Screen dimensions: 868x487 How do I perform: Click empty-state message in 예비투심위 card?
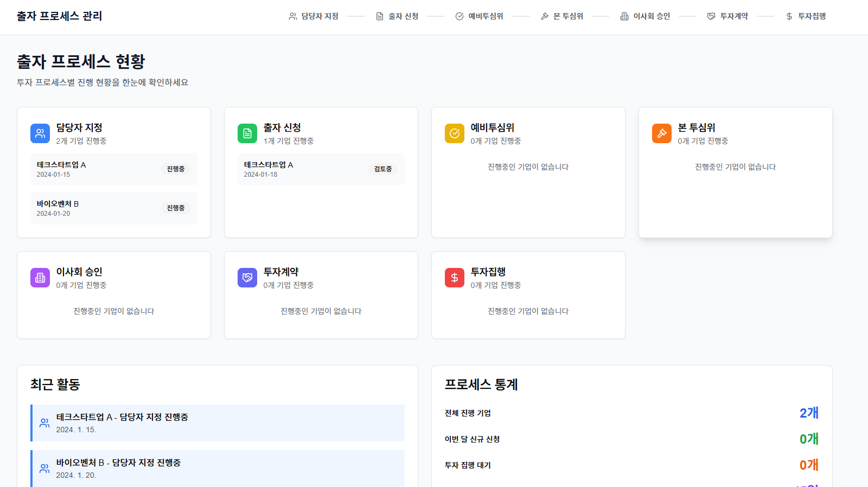[528, 167]
